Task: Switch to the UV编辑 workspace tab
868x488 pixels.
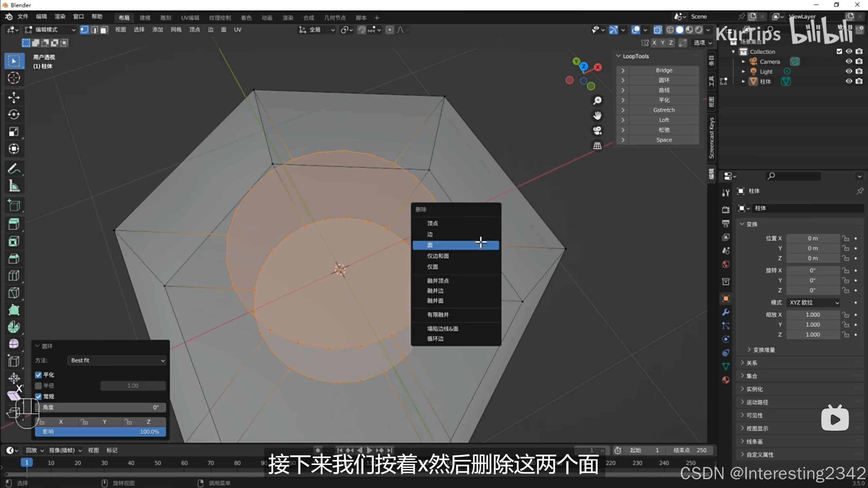Action: click(190, 18)
